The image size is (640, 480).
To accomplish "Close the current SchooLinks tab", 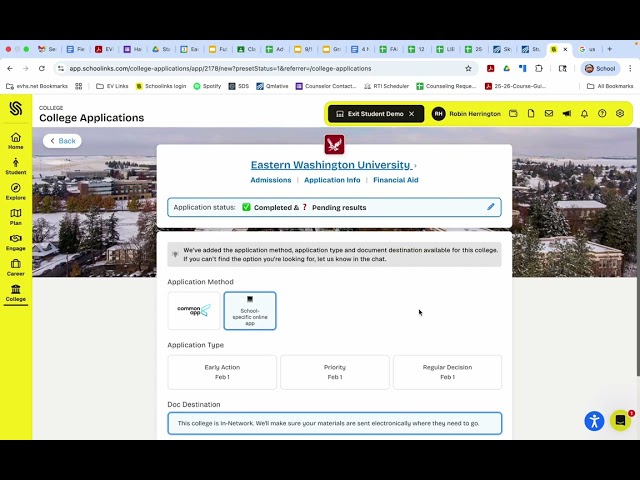I will click(x=565, y=49).
